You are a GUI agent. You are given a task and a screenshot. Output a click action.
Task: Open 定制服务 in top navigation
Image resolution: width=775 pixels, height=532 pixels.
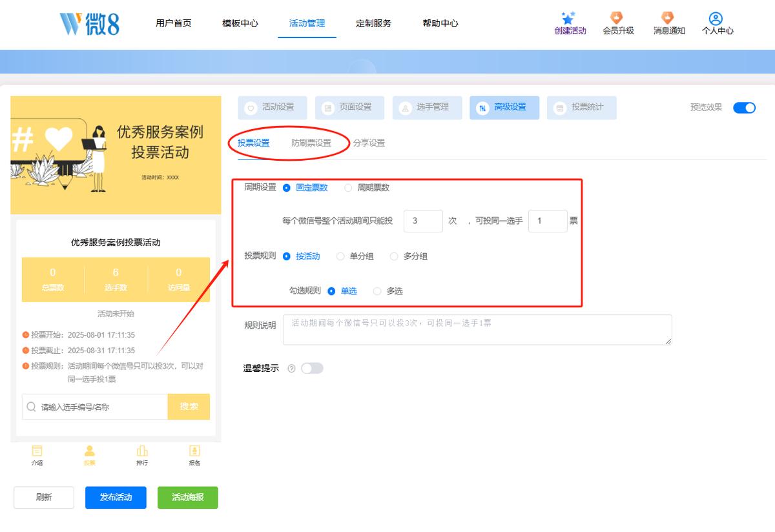(x=374, y=23)
